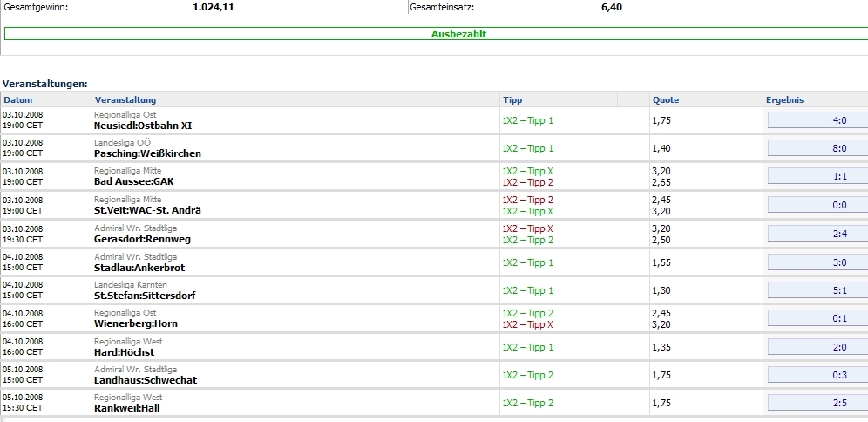The height and width of the screenshot is (422, 868).
Task: Click the Veranstaltungen section heading
Action: (44, 85)
